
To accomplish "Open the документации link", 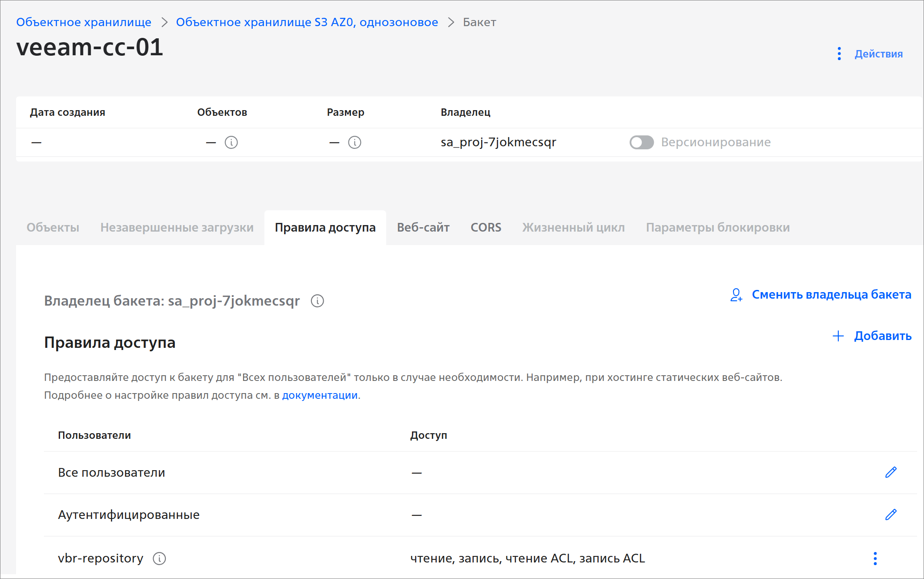I will point(320,395).
